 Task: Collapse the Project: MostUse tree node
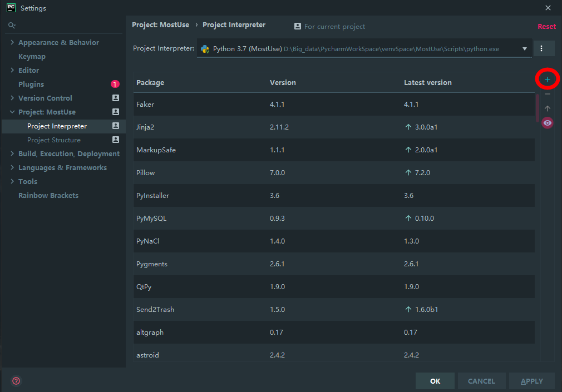point(12,112)
